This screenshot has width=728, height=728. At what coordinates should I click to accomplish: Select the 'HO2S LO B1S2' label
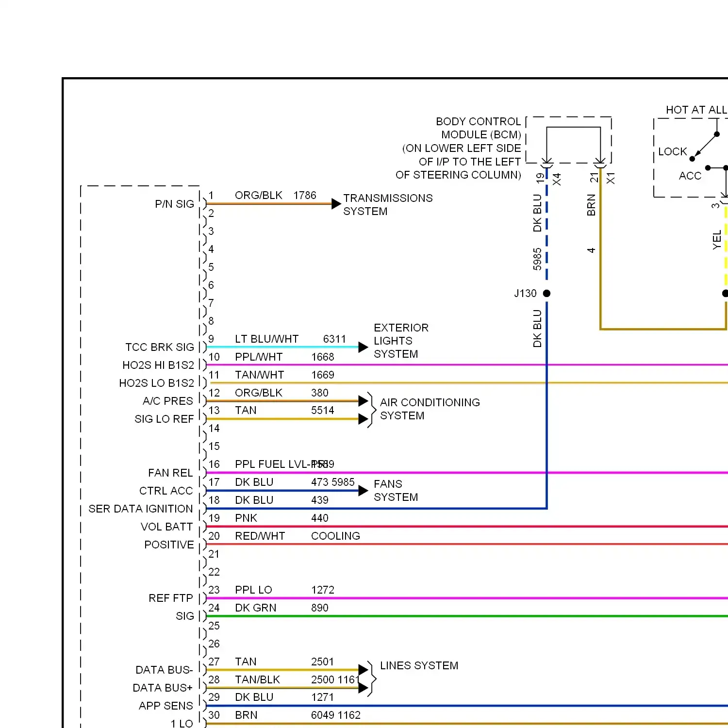point(156,383)
